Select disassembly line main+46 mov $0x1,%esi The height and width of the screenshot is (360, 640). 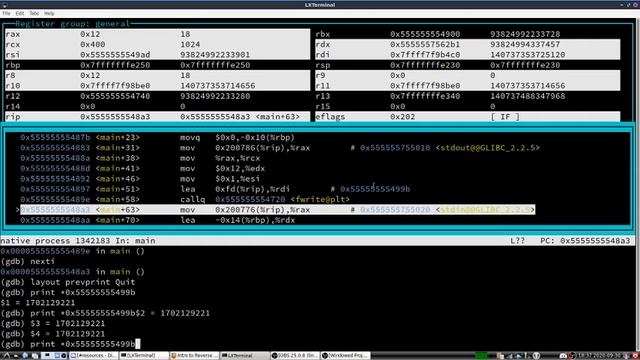coord(140,179)
